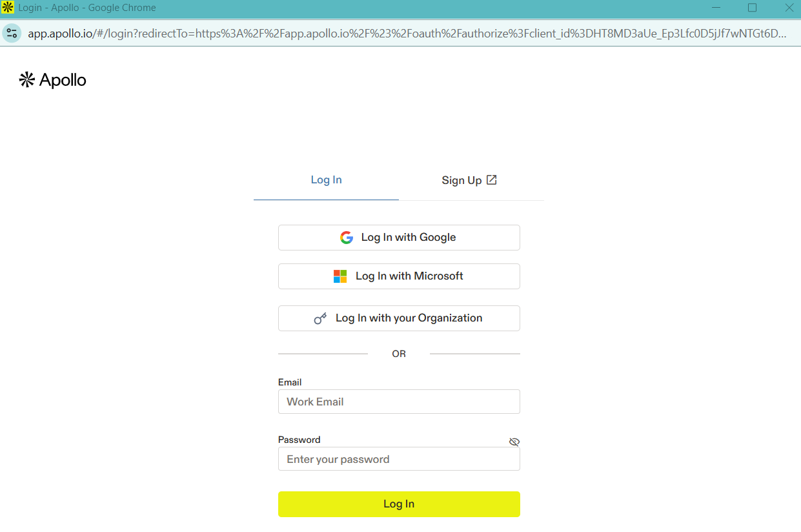Click the Password field label

299,440
